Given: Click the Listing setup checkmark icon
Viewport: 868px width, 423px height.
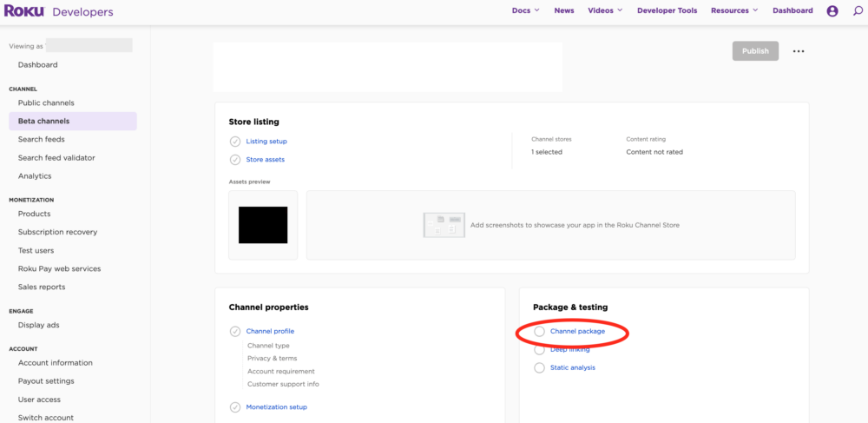Looking at the screenshot, I should (x=235, y=142).
